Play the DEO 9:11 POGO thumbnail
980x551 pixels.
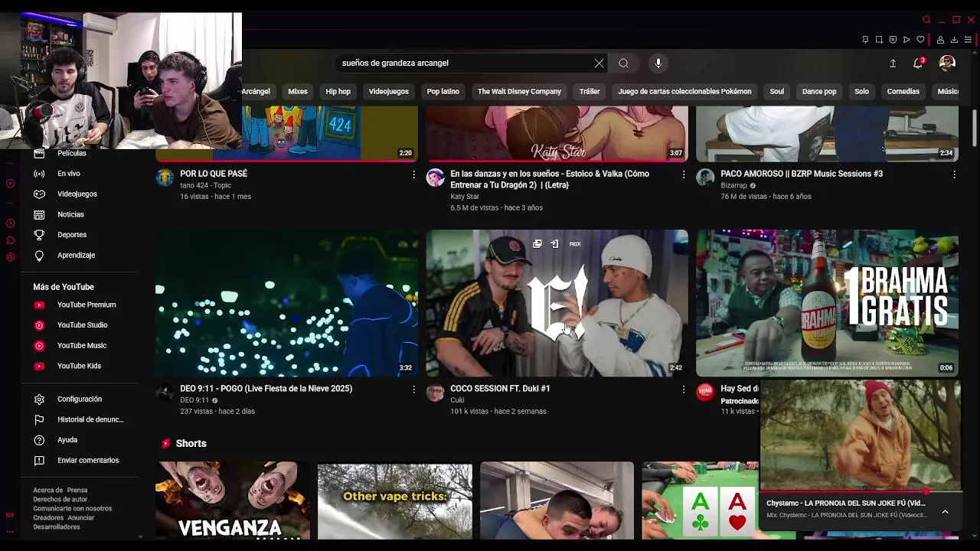pos(286,303)
